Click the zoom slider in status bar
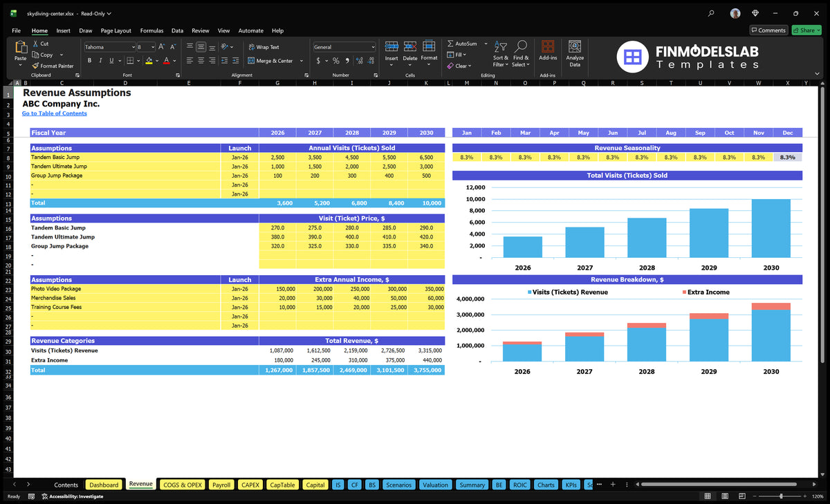The width and height of the screenshot is (830, 504). coord(781,496)
